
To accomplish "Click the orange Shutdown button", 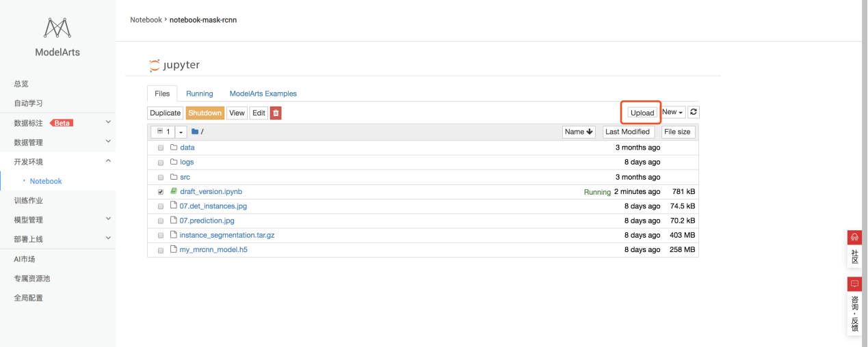I will pos(205,113).
